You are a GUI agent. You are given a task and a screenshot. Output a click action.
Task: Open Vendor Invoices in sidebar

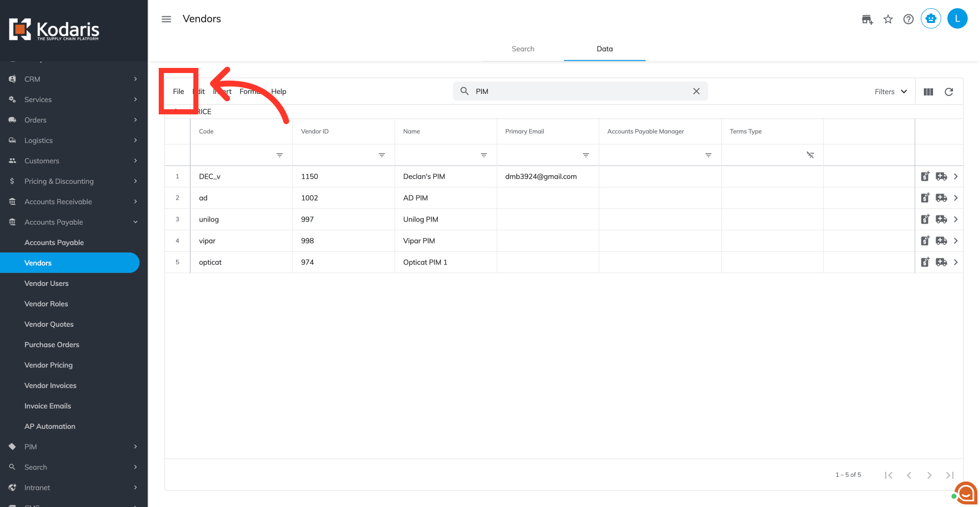pyautogui.click(x=51, y=385)
